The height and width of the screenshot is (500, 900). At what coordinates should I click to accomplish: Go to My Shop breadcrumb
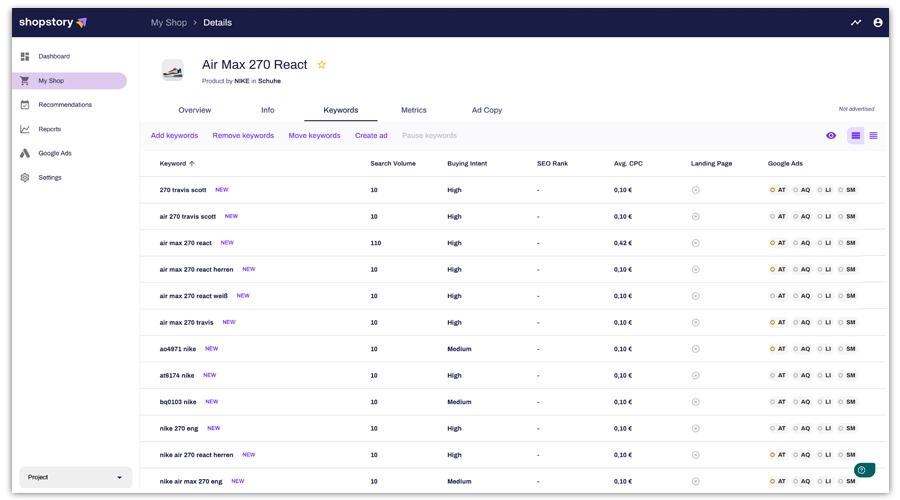[x=169, y=22]
